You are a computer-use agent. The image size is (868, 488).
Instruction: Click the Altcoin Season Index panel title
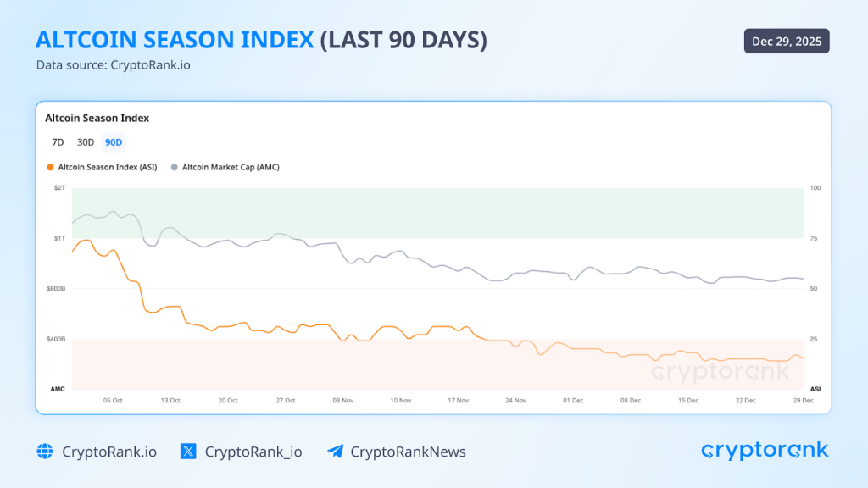pyautogui.click(x=97, y=119)
